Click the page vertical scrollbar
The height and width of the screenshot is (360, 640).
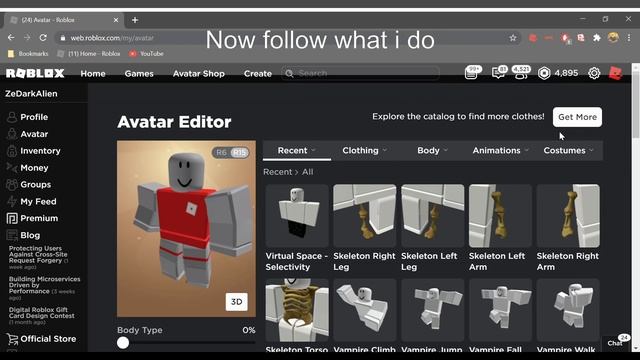click(636, 106)
